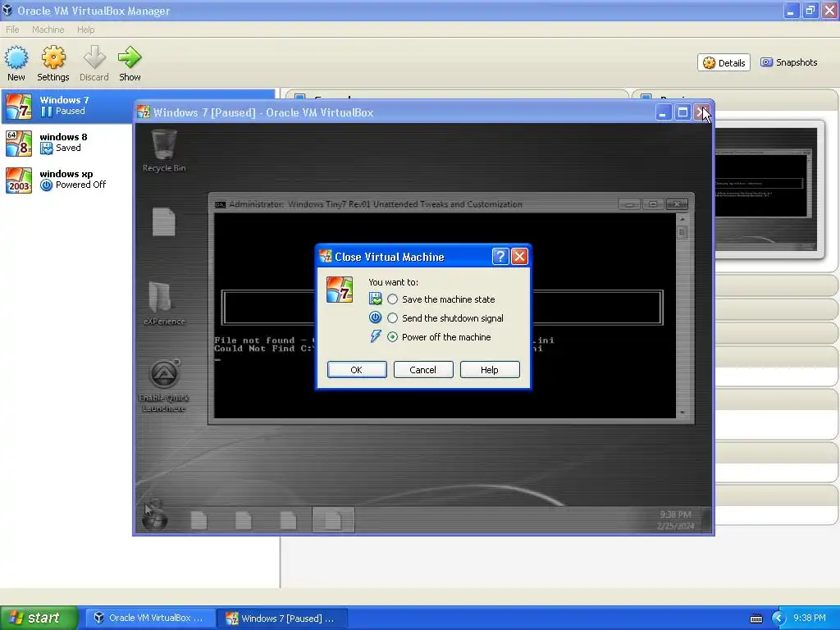Screen dimensions: 840x630
Task: Select Power off the machine radio
Action: 393,337
